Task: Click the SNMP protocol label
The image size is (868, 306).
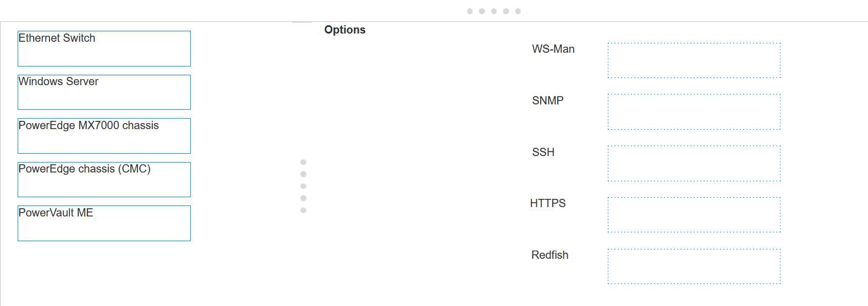Action: [x=547, y=101]
